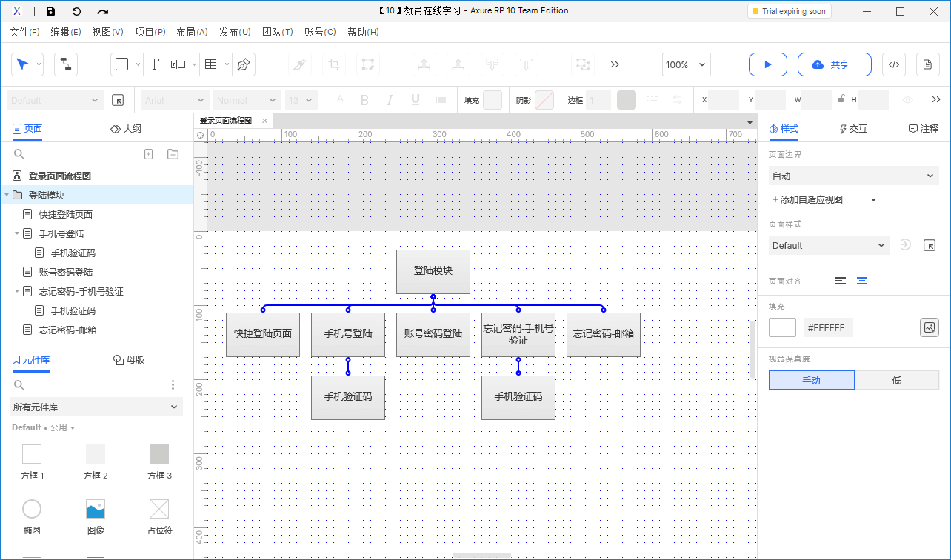Show more toolbar items chevron
Image resolution: width=951 pixels, height=560 pixels.
[x=615, y=64]
